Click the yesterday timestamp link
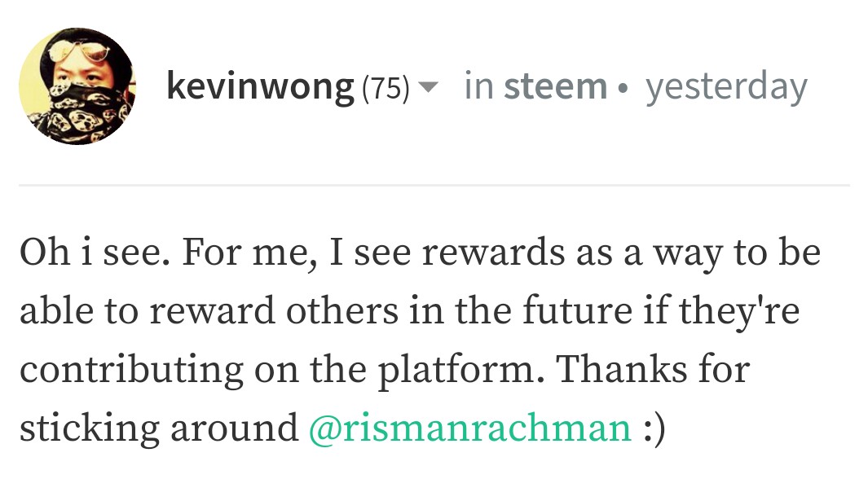The height and width of the screenshot is (501, 868). [x=726, y=88]
